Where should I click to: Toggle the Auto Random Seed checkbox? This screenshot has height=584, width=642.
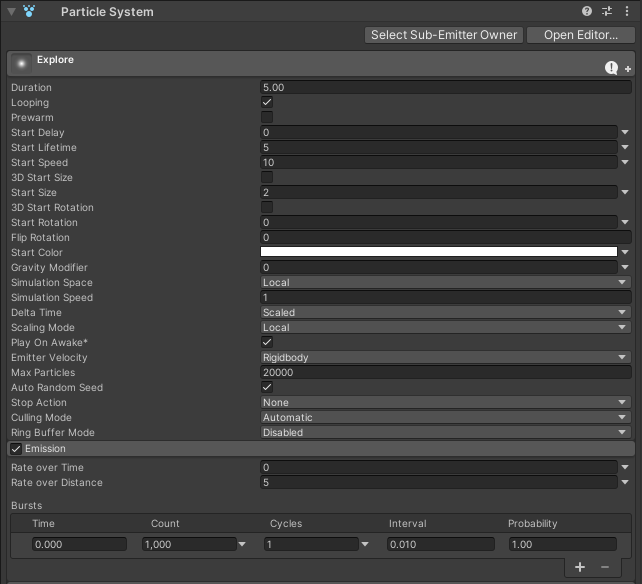pyautogui.click(x=267, y=387)
